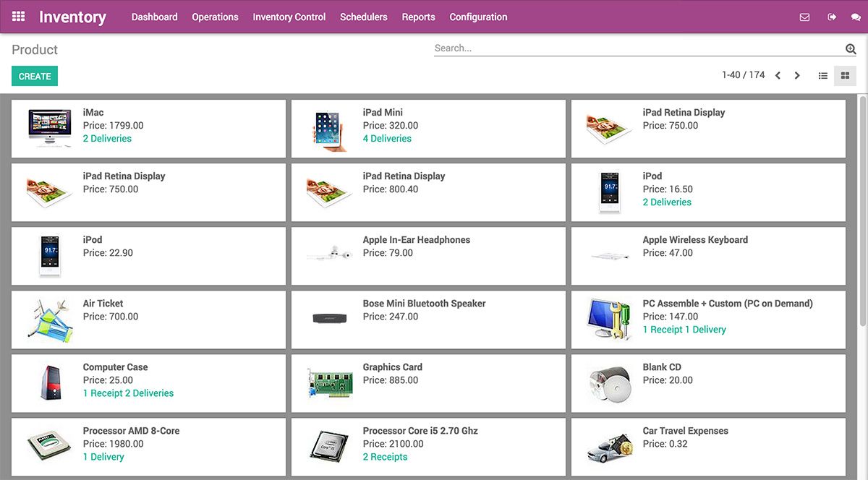Click the messages envelope icon

point(804,16)
